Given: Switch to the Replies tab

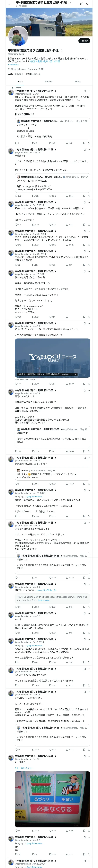Looking at the screenshot, I should [x=49, y=82].
